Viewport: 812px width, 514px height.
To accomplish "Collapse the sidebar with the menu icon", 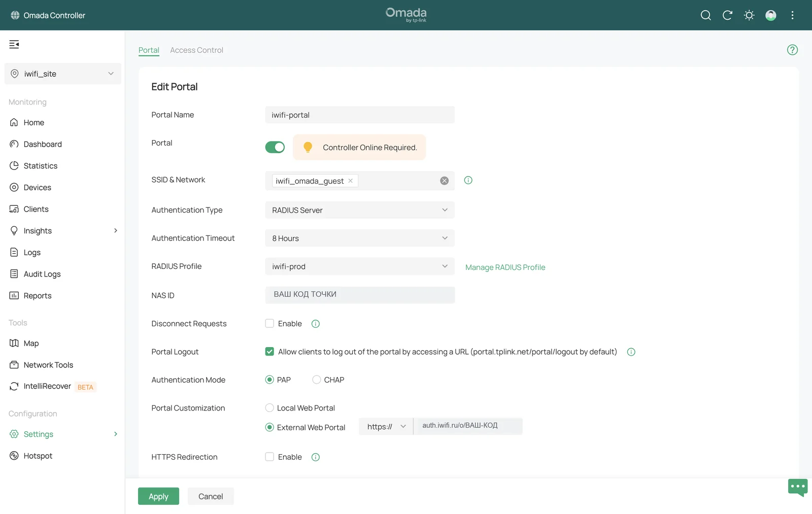I will (14, 44).
